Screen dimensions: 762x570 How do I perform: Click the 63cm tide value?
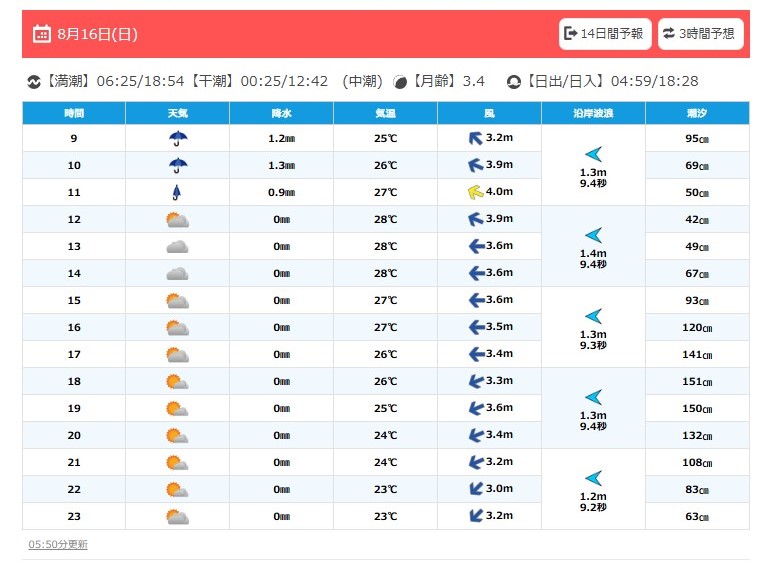[x=697, y=517]
